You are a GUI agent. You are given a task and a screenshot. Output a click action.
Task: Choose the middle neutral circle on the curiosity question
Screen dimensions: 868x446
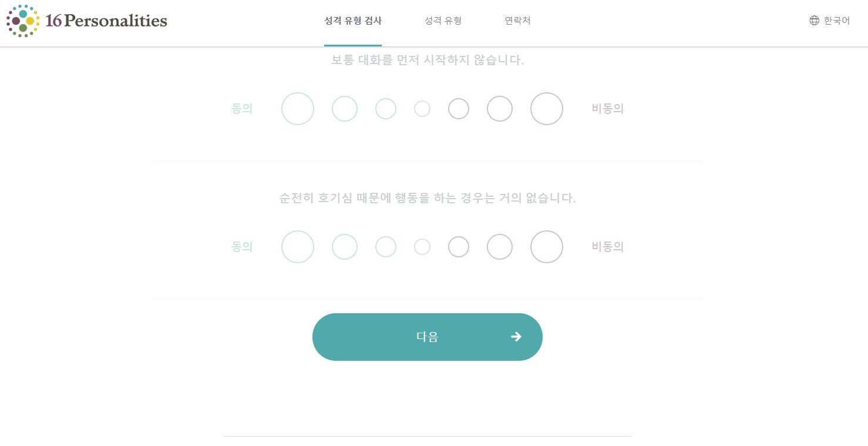422,247
